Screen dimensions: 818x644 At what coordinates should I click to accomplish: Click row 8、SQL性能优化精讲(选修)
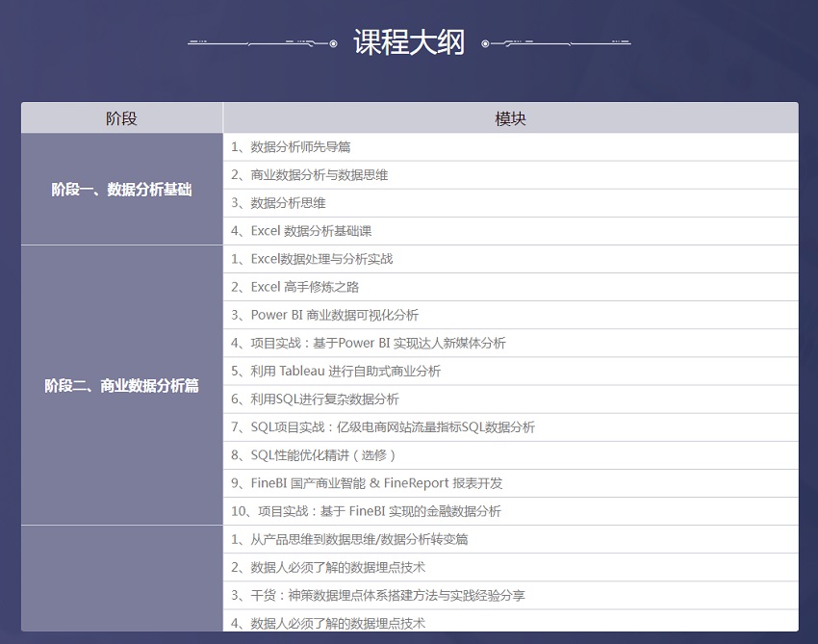[511, 455]
